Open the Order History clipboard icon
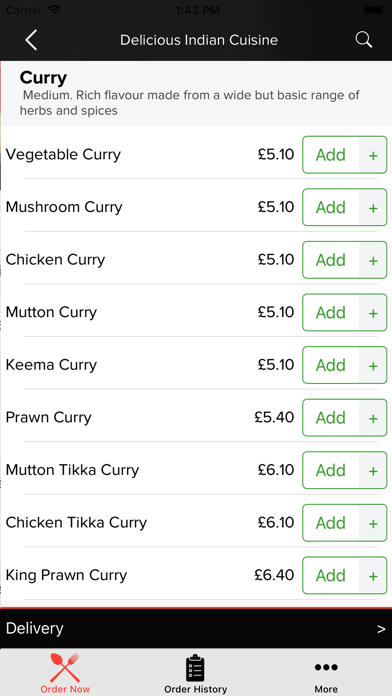The height and width of the screenshot is (696, 392). [x=195, y=668]
